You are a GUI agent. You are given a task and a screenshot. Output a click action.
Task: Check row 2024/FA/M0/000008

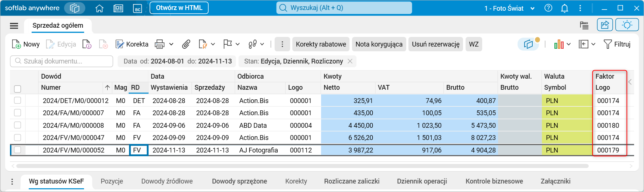click(17, 125)
